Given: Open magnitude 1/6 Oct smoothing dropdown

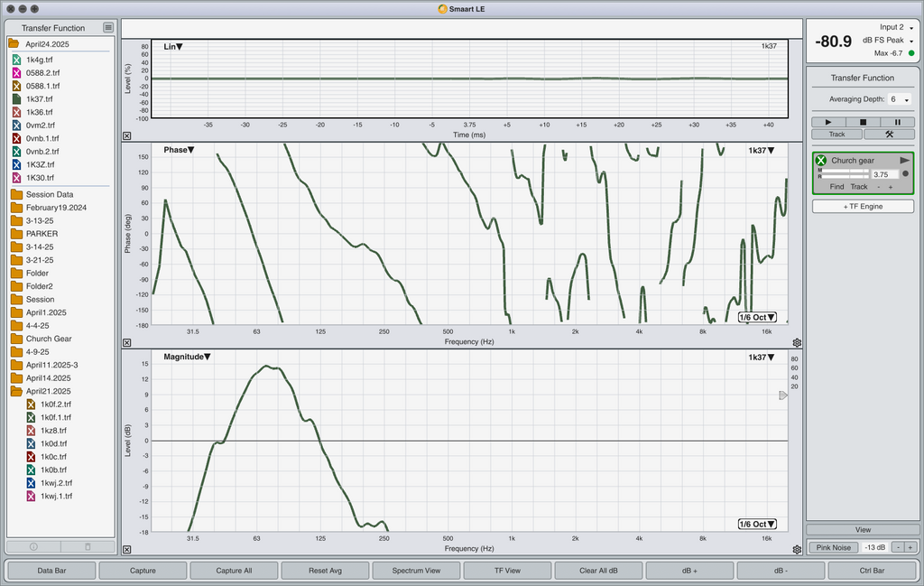Looking at the screenshot, I should [x=757, y=524].
